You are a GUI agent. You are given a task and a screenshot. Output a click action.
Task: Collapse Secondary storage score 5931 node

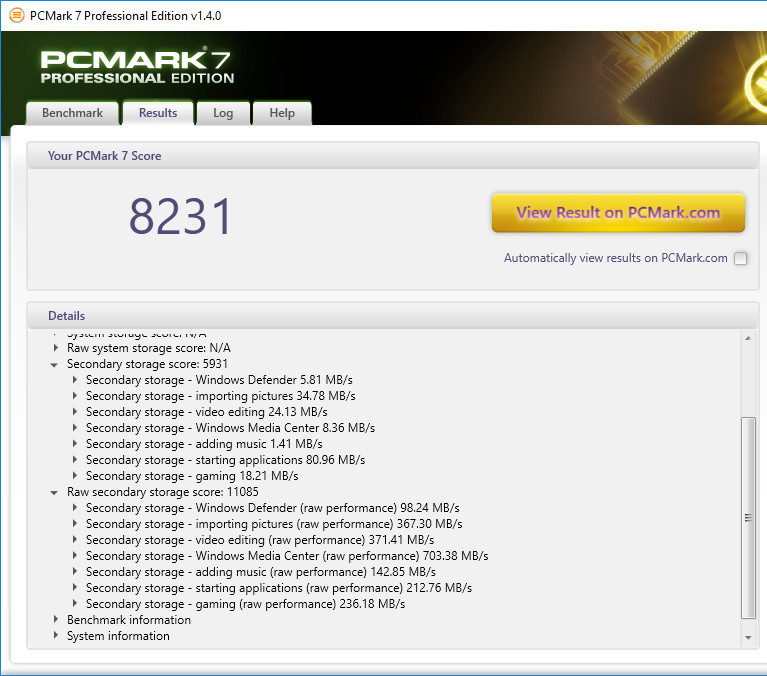click(54, 364)
